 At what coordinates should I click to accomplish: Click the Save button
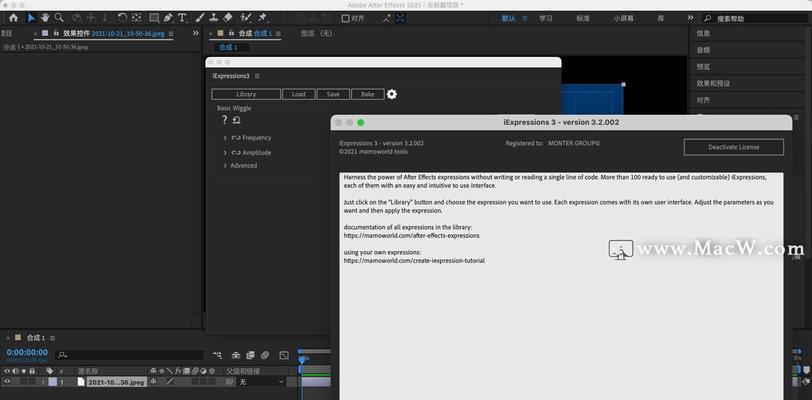333,94
